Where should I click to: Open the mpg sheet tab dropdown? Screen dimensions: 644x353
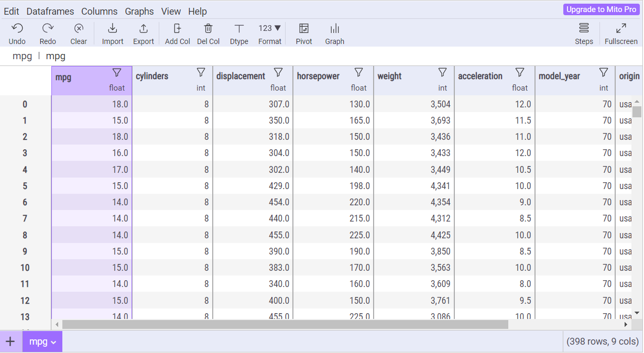(53, 343)
